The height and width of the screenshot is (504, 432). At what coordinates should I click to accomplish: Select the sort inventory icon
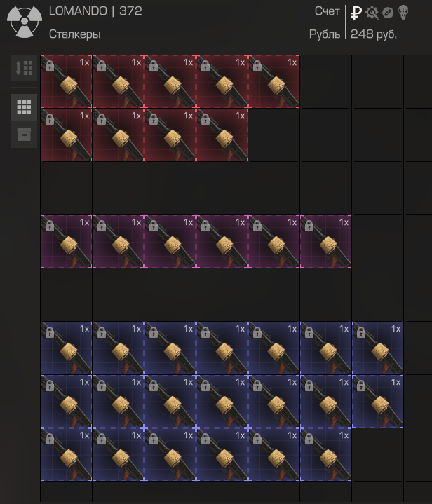point(24,68)
